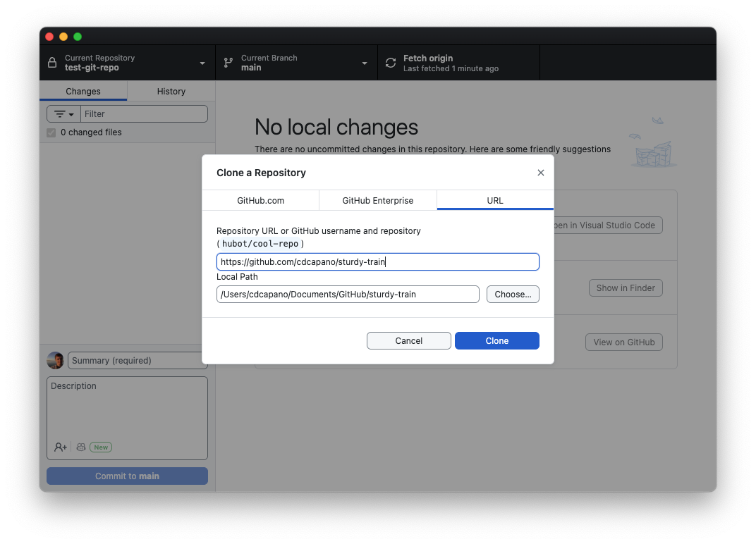Click the New badge
The image size is (756, 544).
(101, 447)
